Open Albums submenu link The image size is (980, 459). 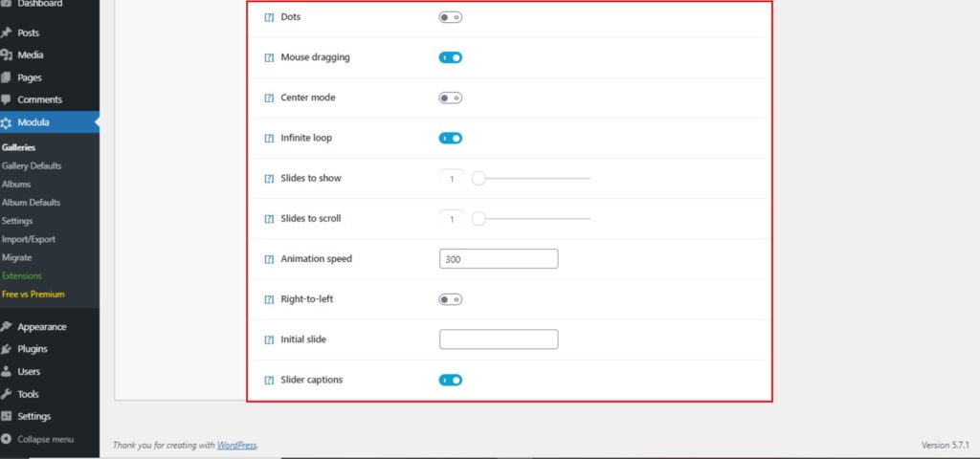(16, 185)
